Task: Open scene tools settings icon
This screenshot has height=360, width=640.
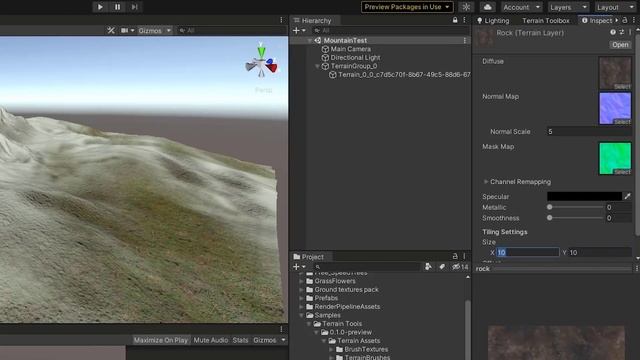Action: [111, 31]
